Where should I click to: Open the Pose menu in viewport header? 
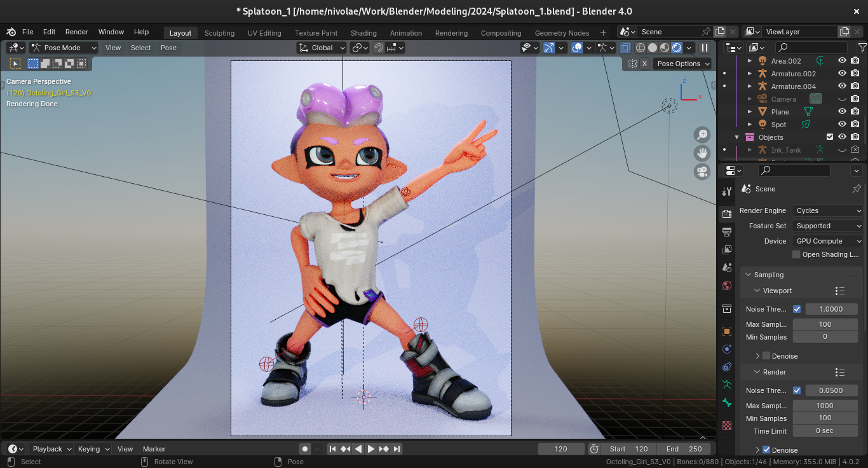tap(168, 48)
